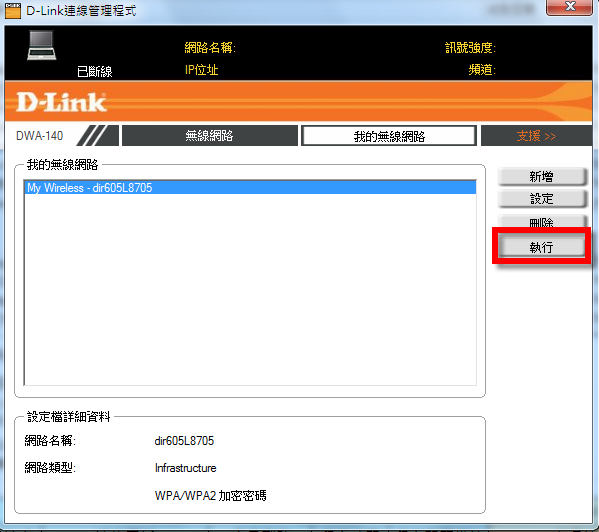
Task: Open the 支援 >> support link
Action: [x=536, y=136]
